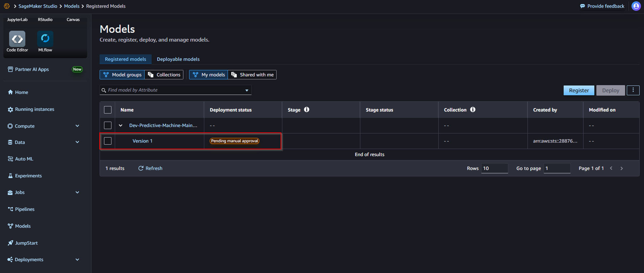Check the Dev-Predictive-Machine-Main row checkbox
The height and width of the screenshot is (273, 644).
(108, 125)
